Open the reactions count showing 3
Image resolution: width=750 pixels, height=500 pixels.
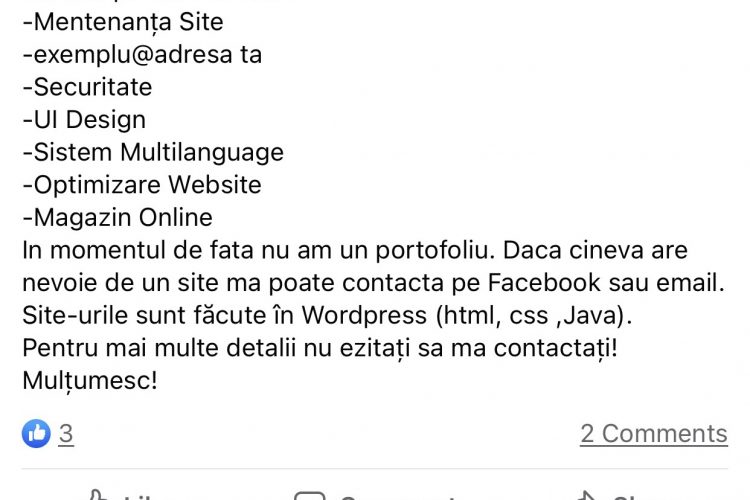tap(66, 434)
